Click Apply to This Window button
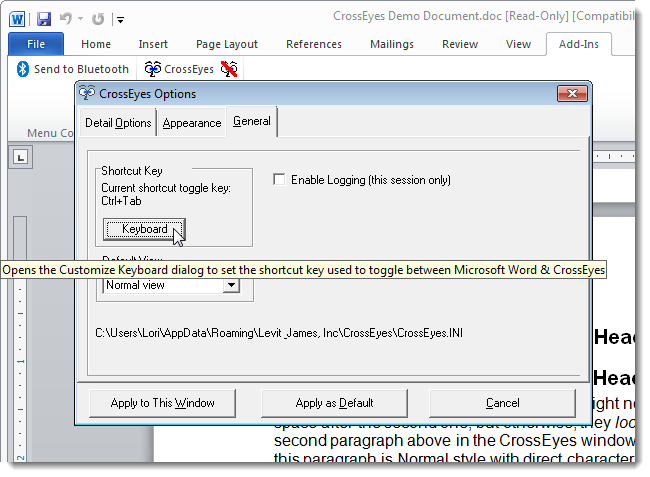The width and height of the screenshot is (650, 477). click(162, 403)
